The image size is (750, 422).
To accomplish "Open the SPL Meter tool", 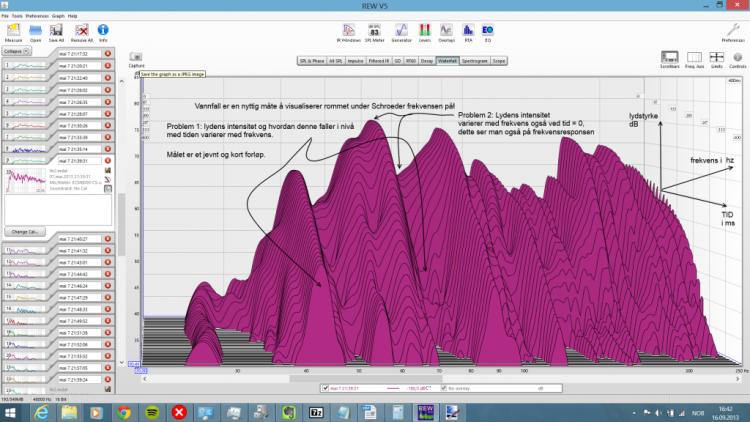I will pyautogui.click(x=375, y=33).
